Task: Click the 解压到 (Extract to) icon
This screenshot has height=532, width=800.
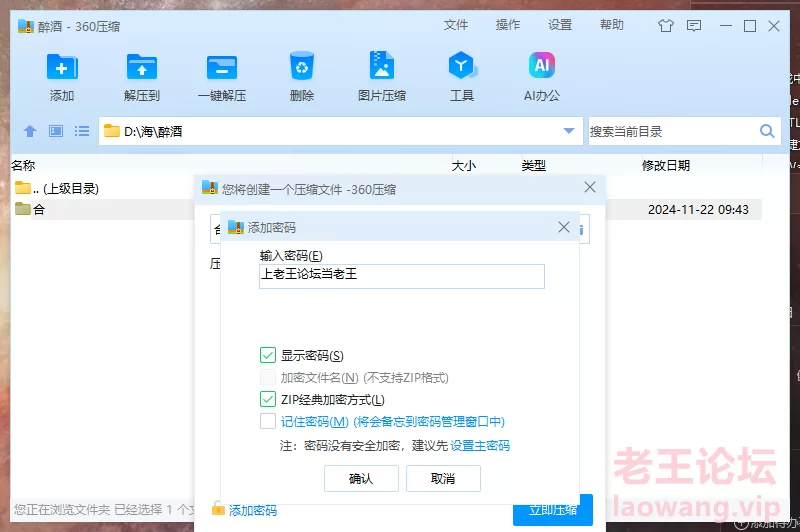Action: (x=142, y=68)
